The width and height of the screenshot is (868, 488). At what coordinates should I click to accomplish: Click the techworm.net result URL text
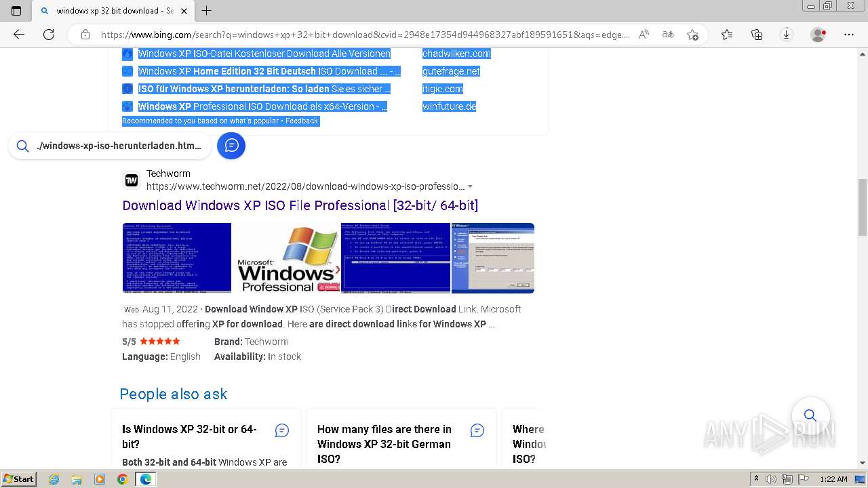coord(306,186)
